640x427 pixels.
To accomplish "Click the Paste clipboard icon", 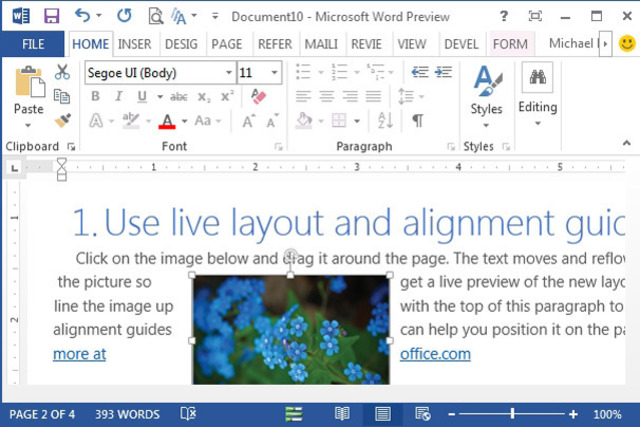I will tap(29, 82).
